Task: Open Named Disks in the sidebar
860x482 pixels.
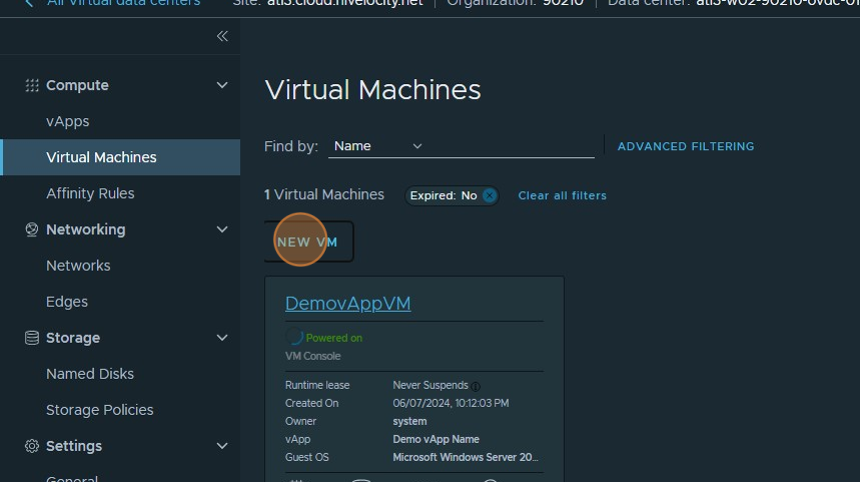Action: tap(90, 374)
